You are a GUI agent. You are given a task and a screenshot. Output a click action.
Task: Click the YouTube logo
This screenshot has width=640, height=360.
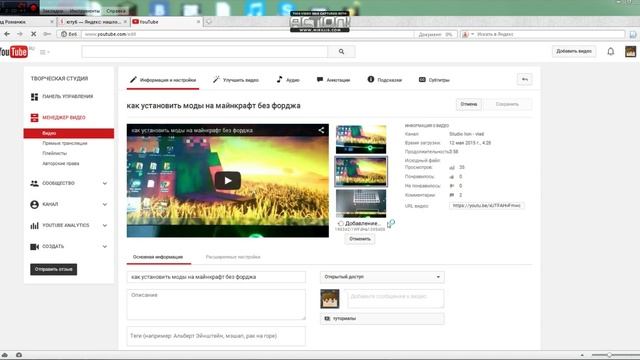(14, 52)
